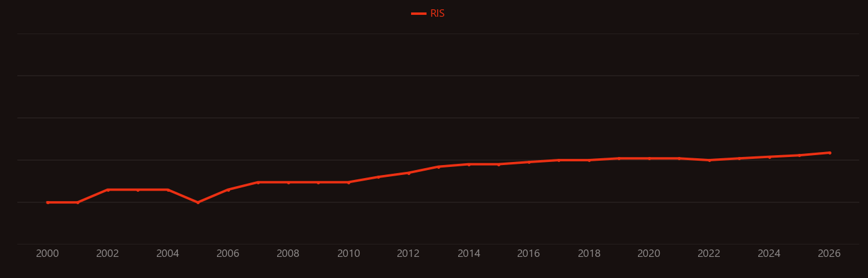The height and width of the screenshot is (278, 868).
Task: Select the RIS data point at 2026
Action: point(830,153)
